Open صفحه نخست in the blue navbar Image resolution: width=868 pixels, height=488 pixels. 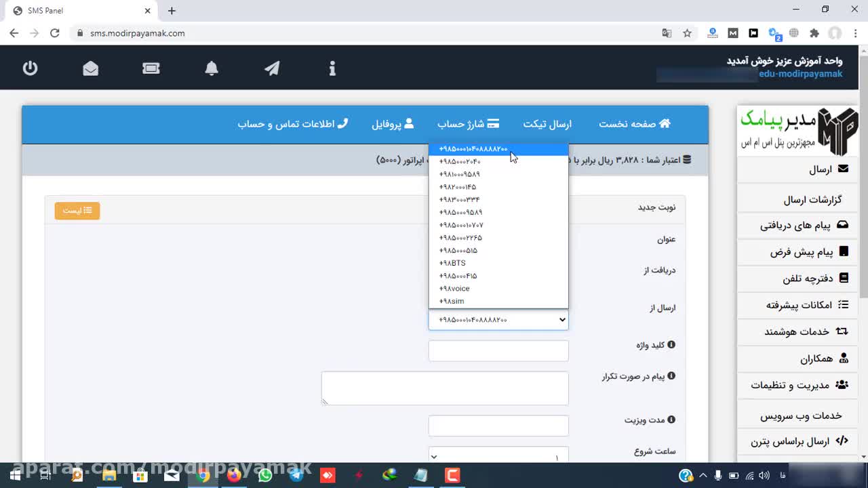(x=634, y=124)
